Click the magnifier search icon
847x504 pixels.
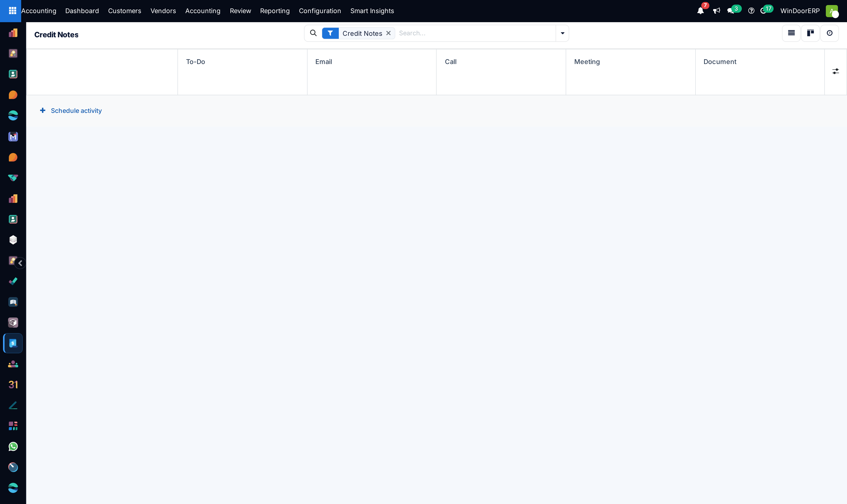point(313,33)
